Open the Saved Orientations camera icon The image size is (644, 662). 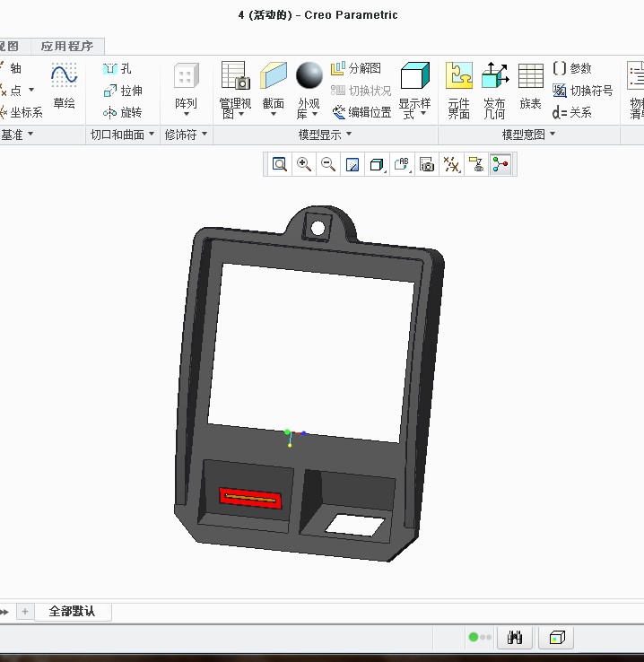[x=427, y=164]
